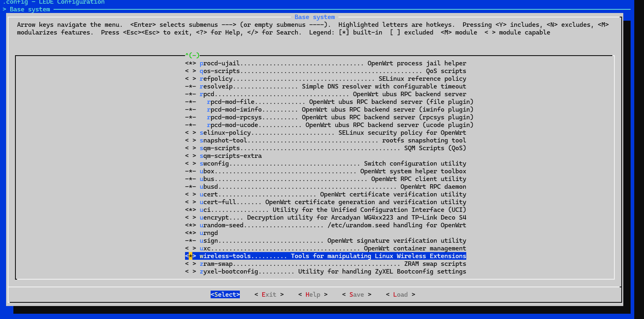Select the urngd entry
This screenshot has height=319, width=644.
202,233
